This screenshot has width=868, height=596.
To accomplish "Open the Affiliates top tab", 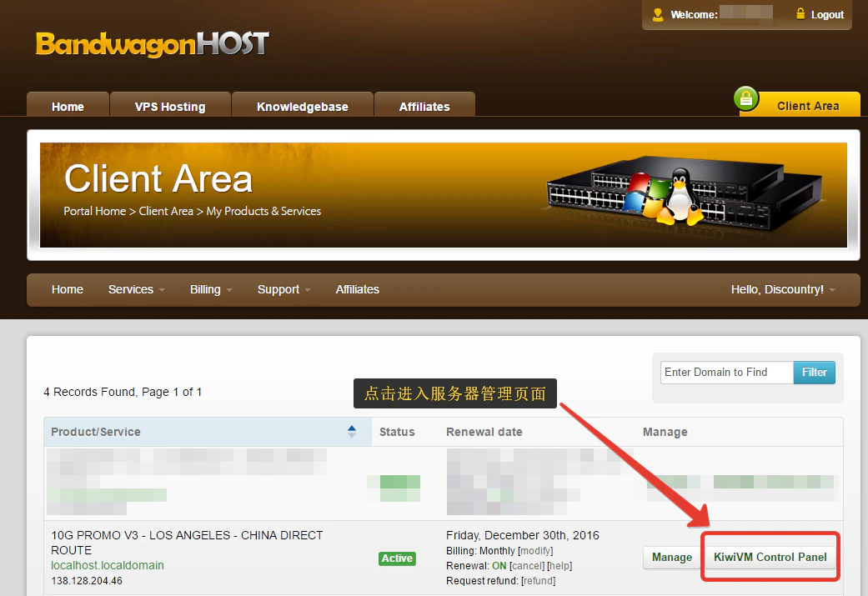I will pyautogui.click(x=424, y=105).
